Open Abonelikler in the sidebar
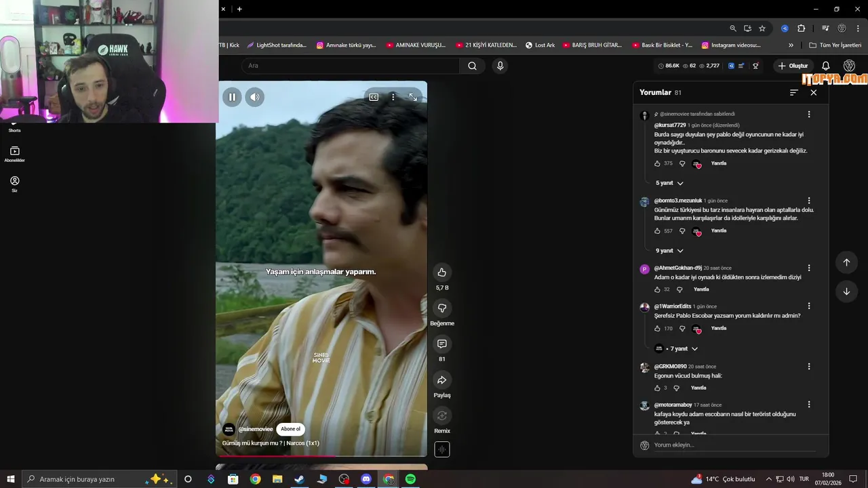868x488 pixels. point(15,154)
